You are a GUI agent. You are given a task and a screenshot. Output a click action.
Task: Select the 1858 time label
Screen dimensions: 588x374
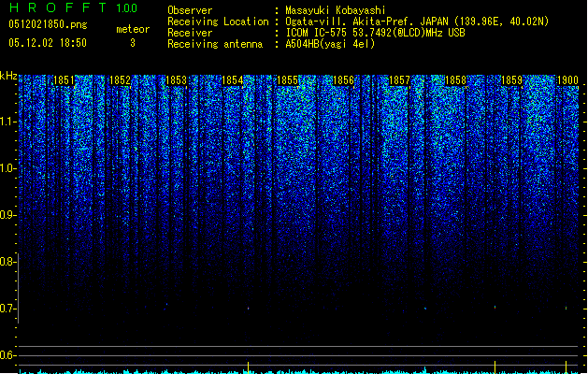click(x=455, y=80)
